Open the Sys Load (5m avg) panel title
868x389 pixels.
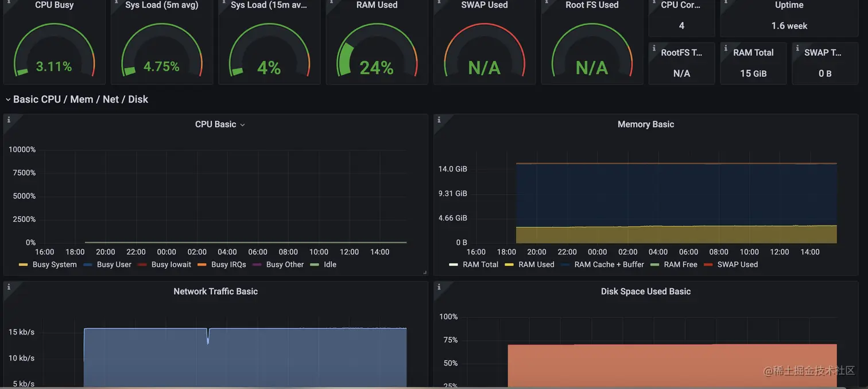161,5
